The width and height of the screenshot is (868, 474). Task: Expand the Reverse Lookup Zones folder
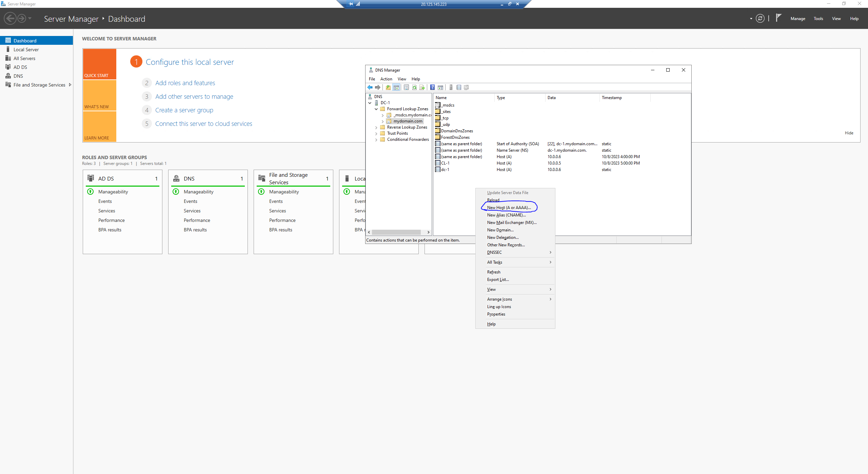[376, 127]
